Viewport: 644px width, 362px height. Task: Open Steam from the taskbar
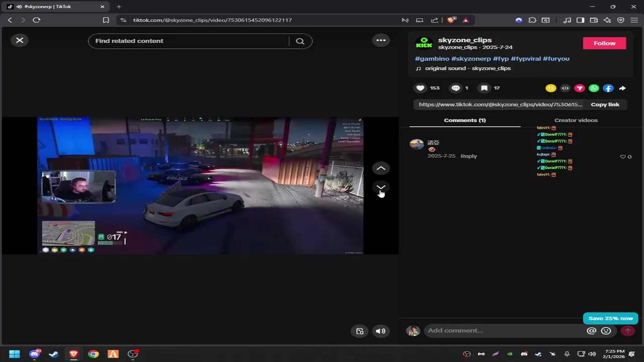[x=54, y=354]
